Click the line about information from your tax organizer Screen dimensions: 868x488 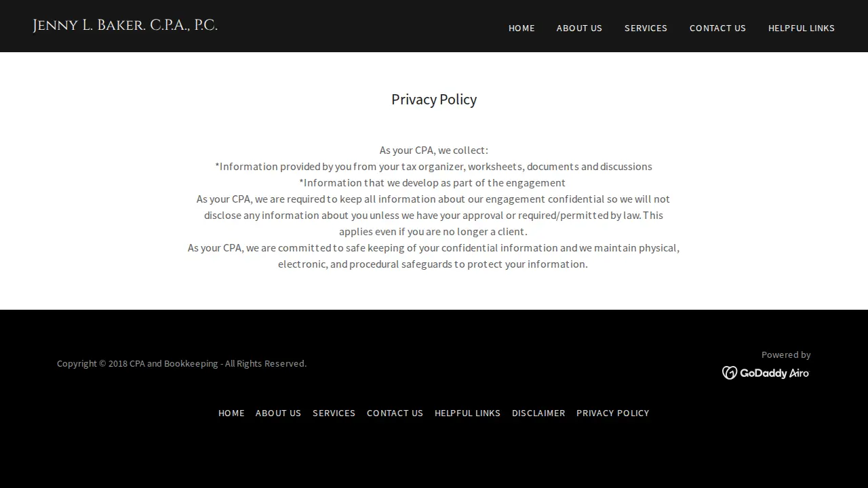[x=434, y=166]
